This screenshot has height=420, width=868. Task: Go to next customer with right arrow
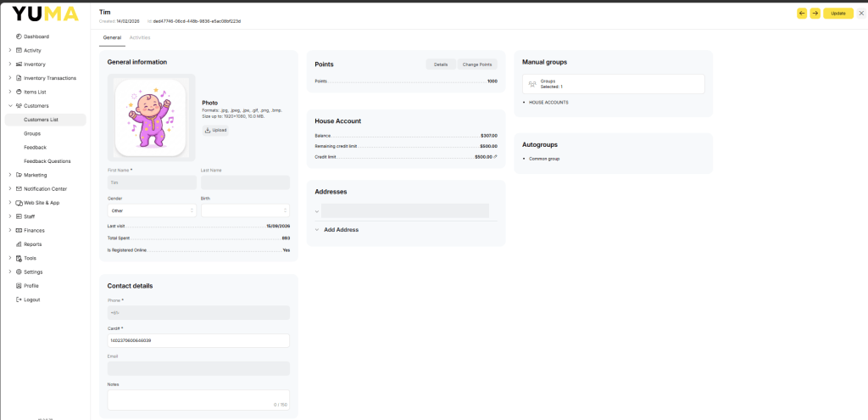tap(815, 14)
